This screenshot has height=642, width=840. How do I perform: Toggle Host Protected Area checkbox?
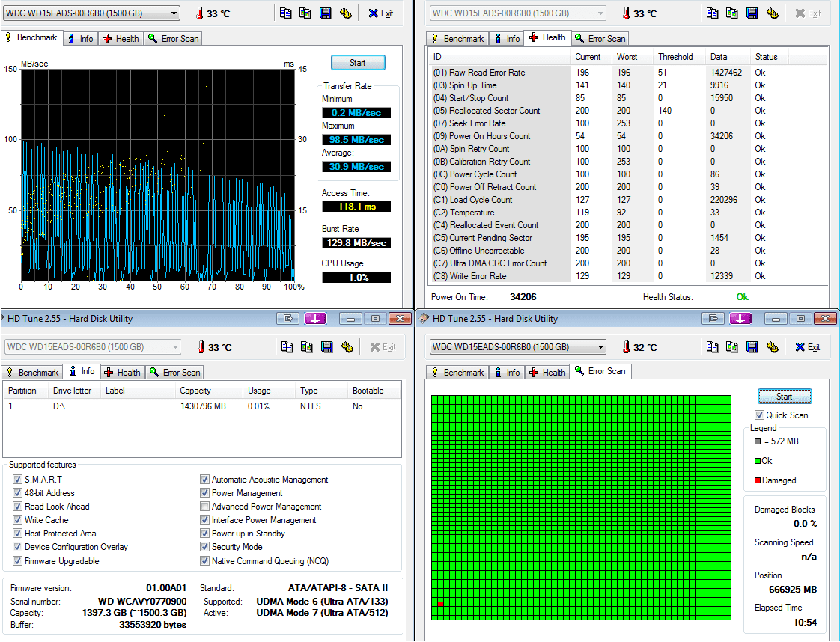[17, 534]
